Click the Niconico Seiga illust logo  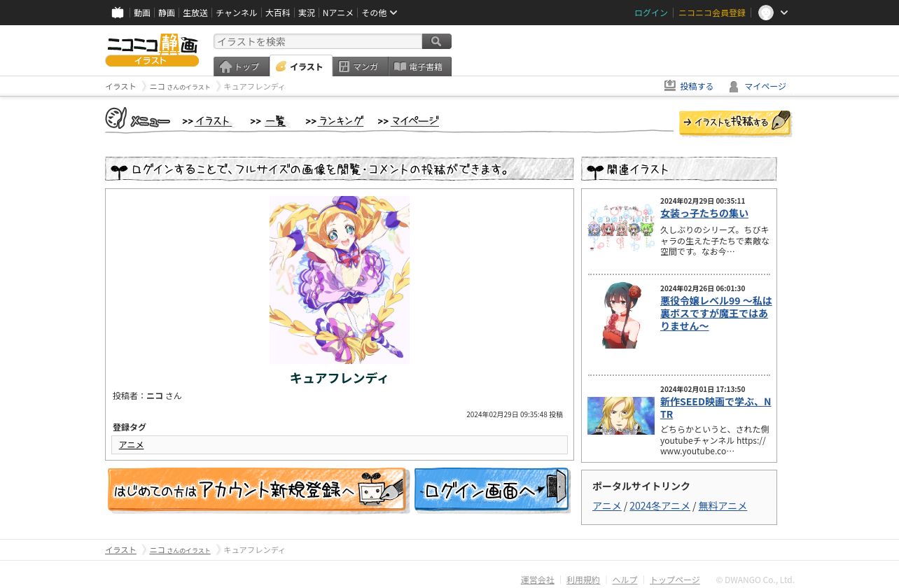click(x=152, y=50)
